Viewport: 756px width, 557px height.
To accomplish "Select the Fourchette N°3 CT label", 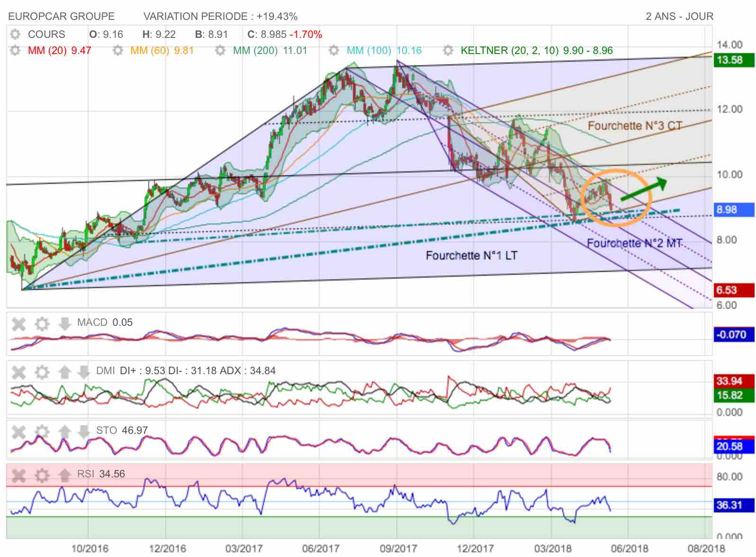I will click(635, 126).
